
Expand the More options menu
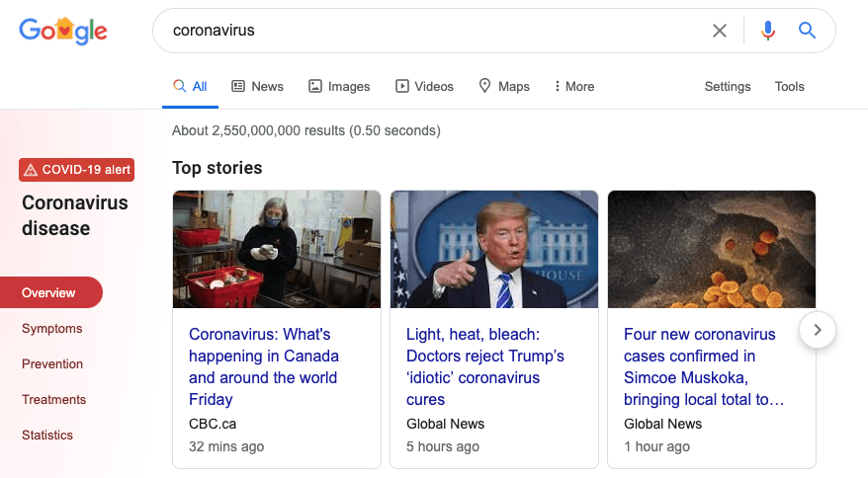point(574,86)
